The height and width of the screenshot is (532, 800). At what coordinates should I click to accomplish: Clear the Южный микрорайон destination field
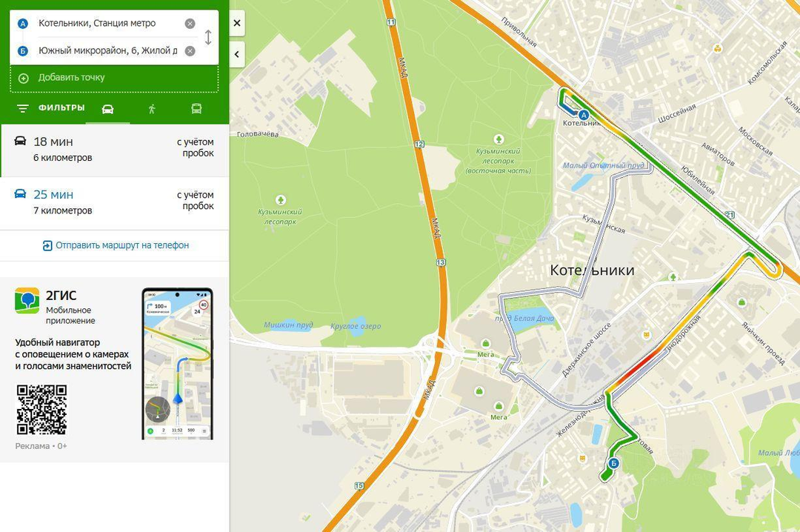(190, 51)
